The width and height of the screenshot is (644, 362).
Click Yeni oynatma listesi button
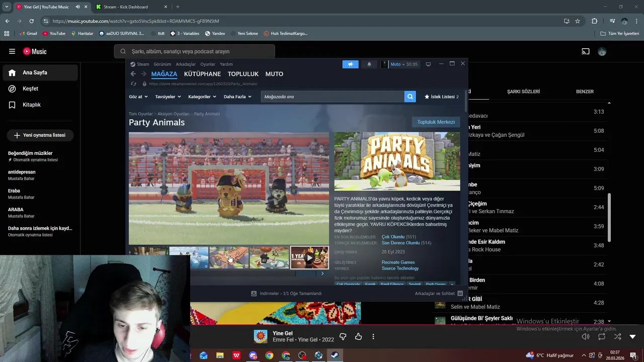[x=40, y=135]
